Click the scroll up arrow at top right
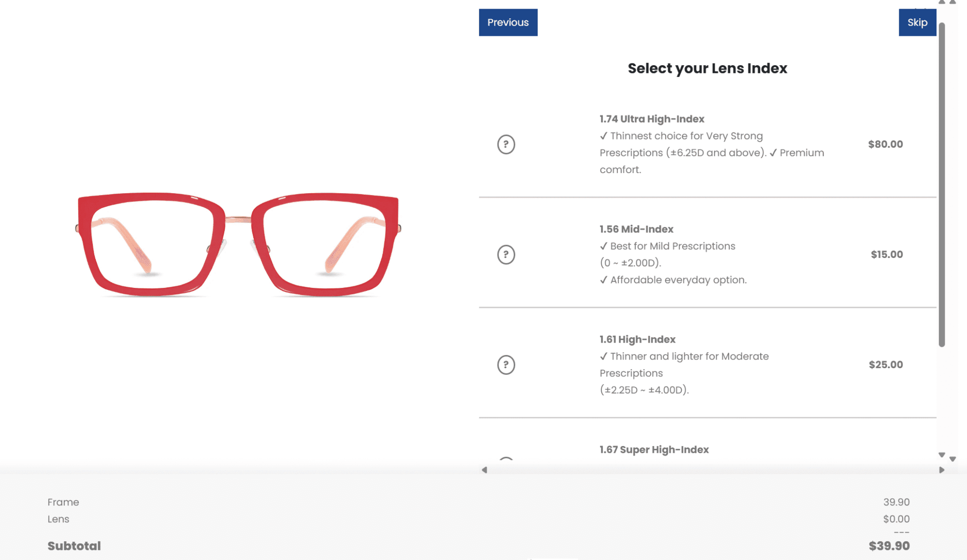The height and width of the screenshot is (560, 967). coord(941,2)
